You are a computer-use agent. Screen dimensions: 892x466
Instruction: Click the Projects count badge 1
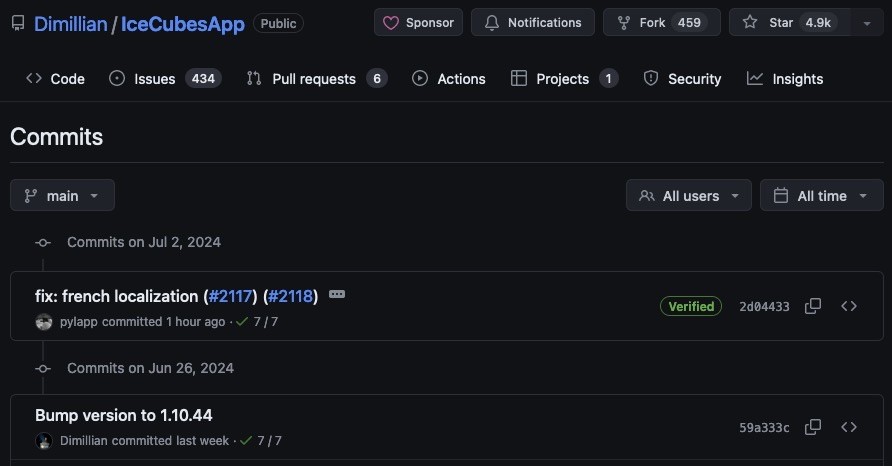[x=608, y=79]
